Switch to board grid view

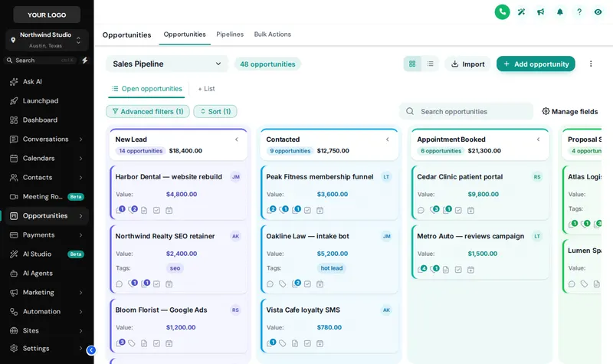tap(412, 64)
